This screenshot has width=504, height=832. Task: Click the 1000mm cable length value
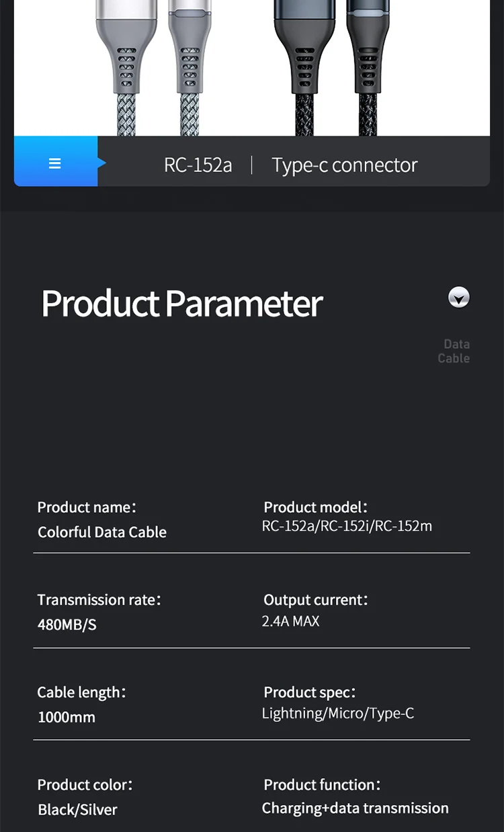(x=67, y=717)
